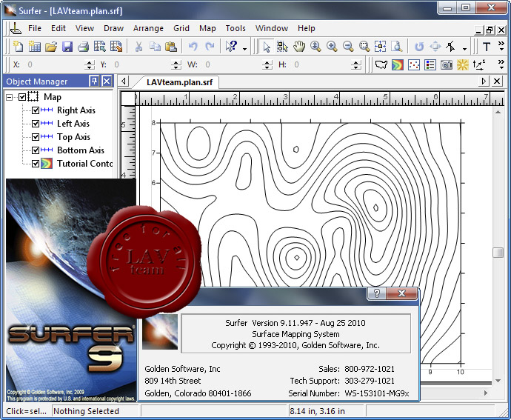Create a new plot document
The image size is (511, 420).
tap(18, 47)
